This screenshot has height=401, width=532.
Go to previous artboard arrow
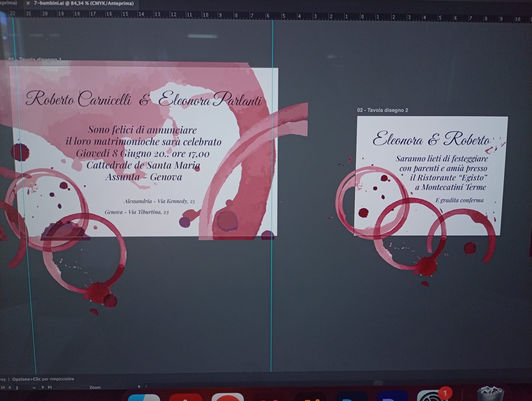tap(10, 387)
